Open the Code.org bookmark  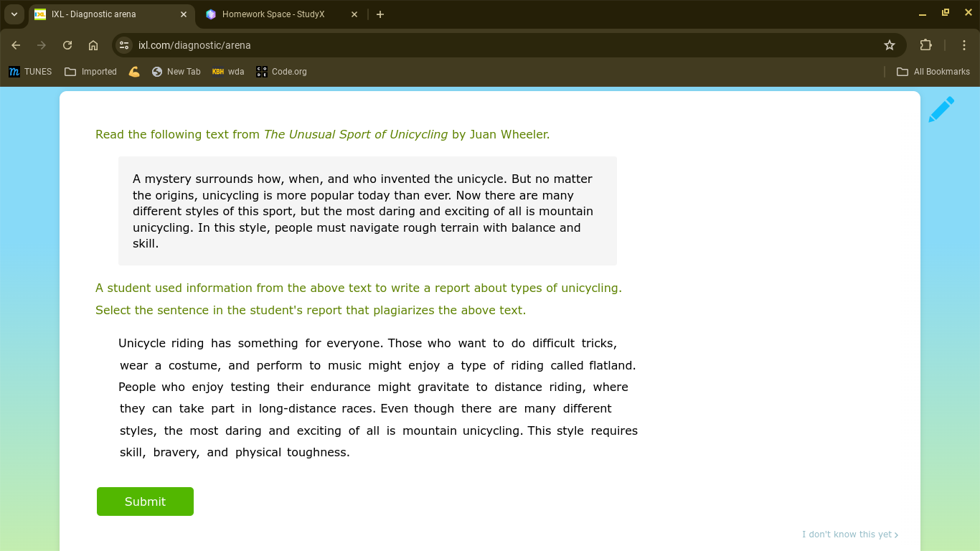click(x=281, y=72)
